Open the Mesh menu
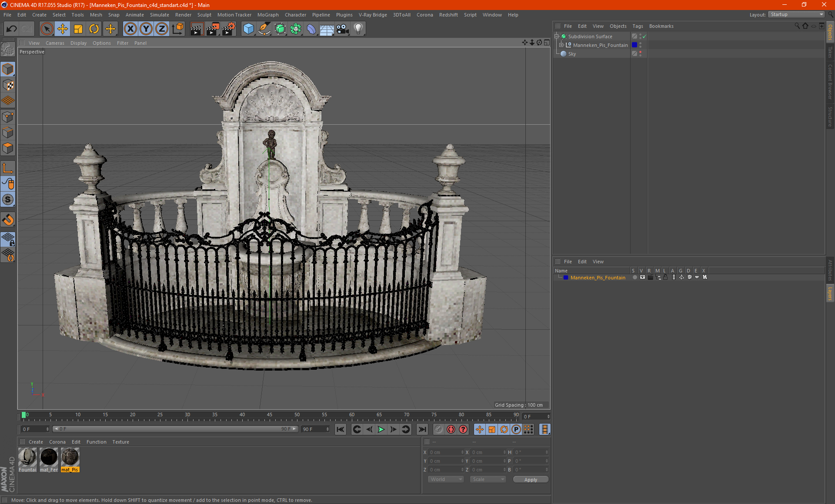The height and width of the screenshot is (504, 835). click(x=96, y=15)
